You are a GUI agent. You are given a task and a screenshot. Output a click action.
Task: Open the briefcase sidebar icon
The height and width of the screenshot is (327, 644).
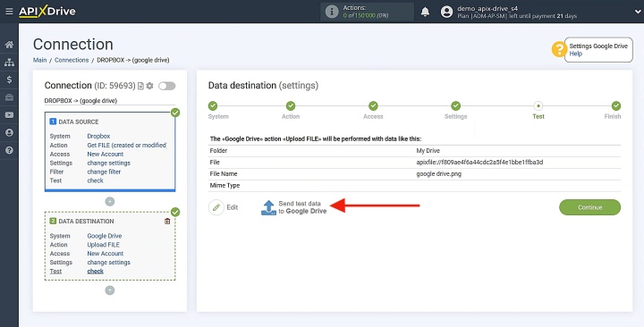click(9, 97)
